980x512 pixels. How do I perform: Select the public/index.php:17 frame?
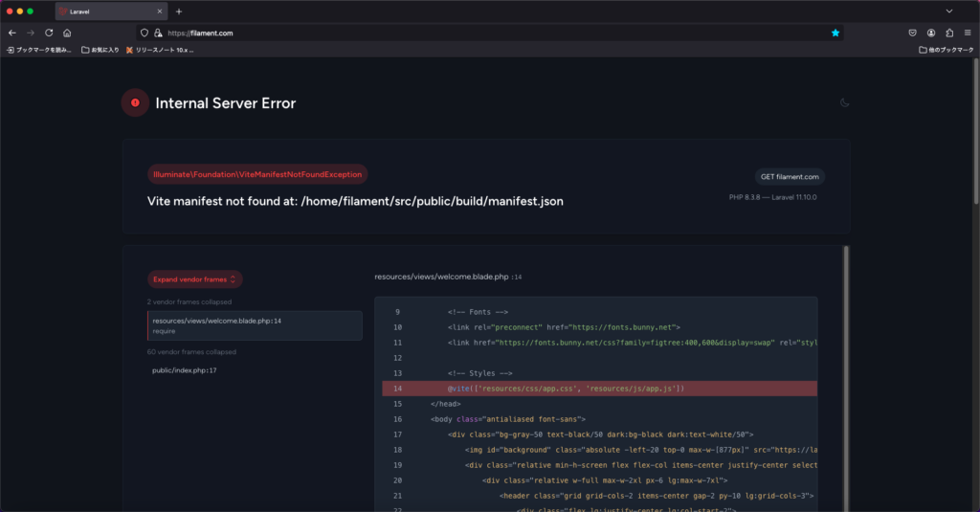click(185, 370)
